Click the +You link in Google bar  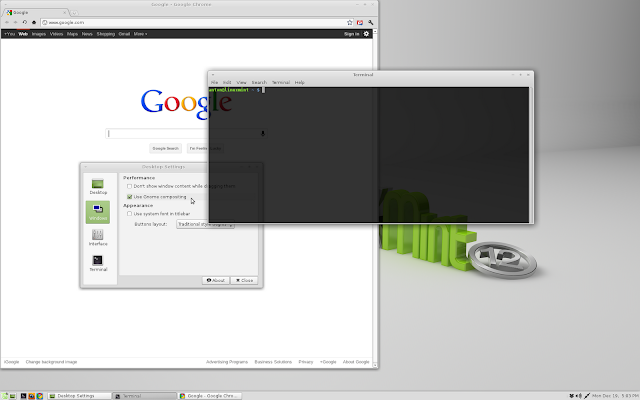click(9, 34)
